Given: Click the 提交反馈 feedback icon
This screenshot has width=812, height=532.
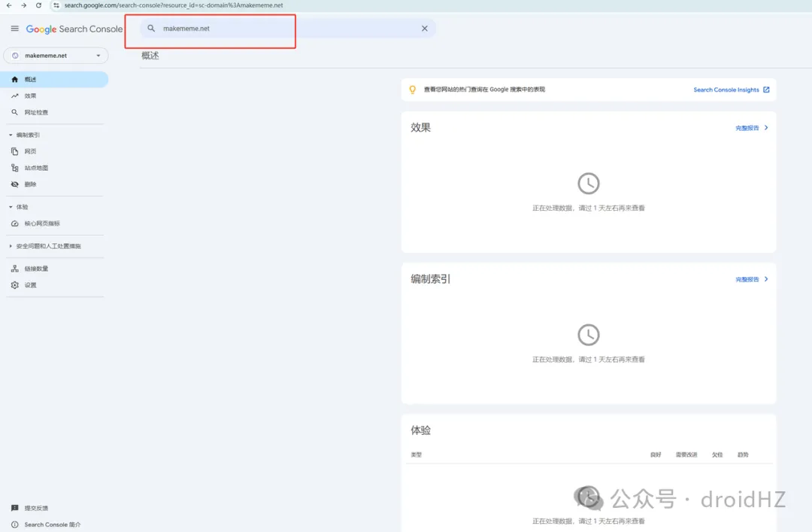Looking at the screenshot, I should [x=15, y=508].
